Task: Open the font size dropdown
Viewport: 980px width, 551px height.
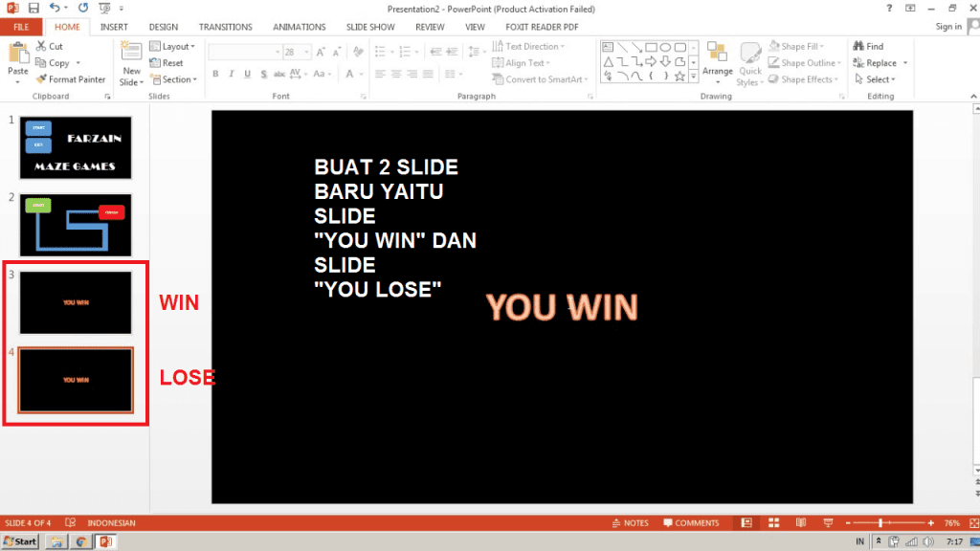Action: click(306, 52)
